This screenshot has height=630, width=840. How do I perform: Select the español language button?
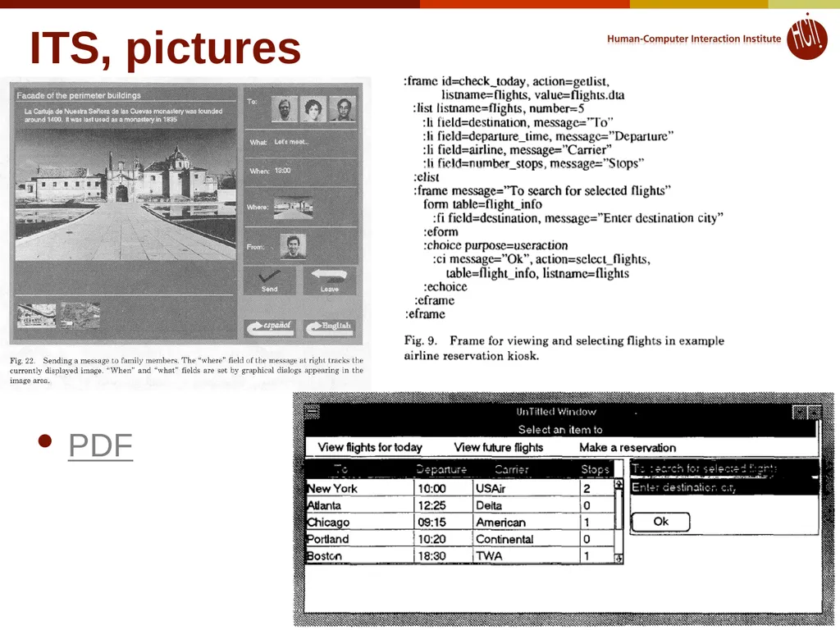click(270, 327)
